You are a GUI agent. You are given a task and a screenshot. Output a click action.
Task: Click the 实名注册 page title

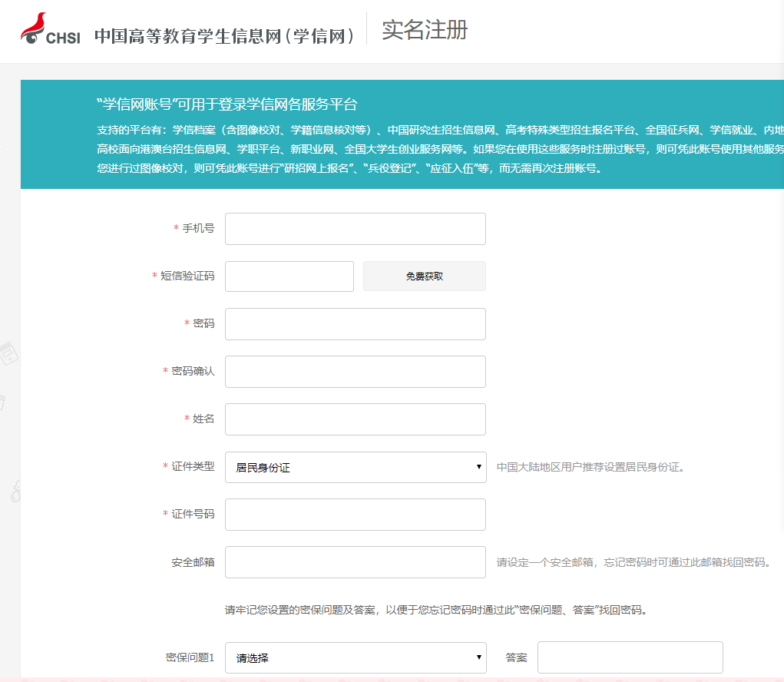point(425,31)
